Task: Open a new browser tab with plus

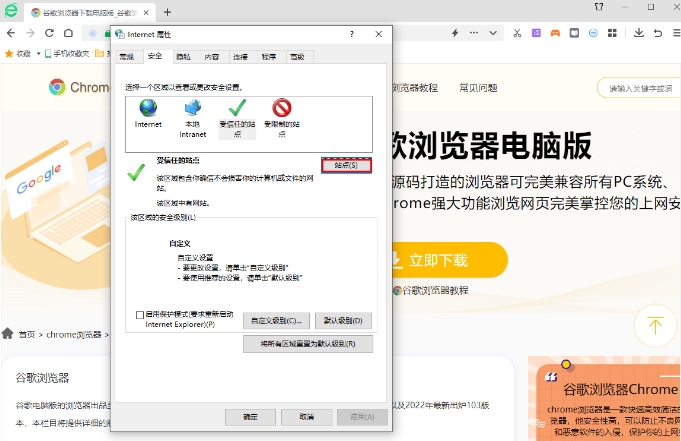Action: [167, 12]
